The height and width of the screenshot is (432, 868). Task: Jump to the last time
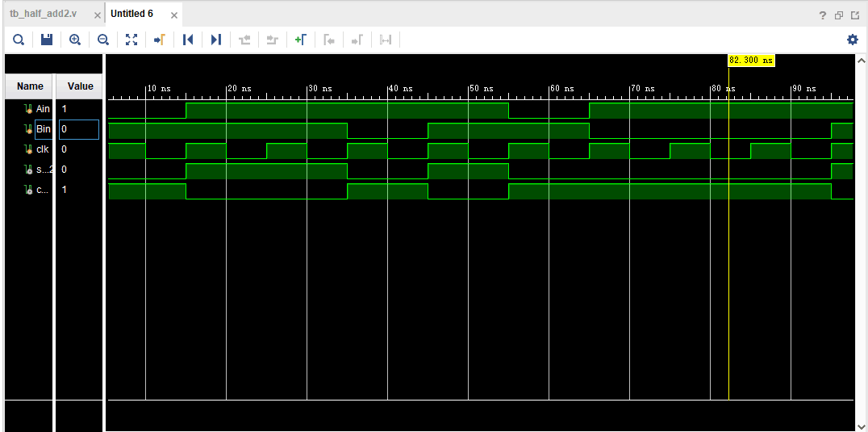point(216,40)
